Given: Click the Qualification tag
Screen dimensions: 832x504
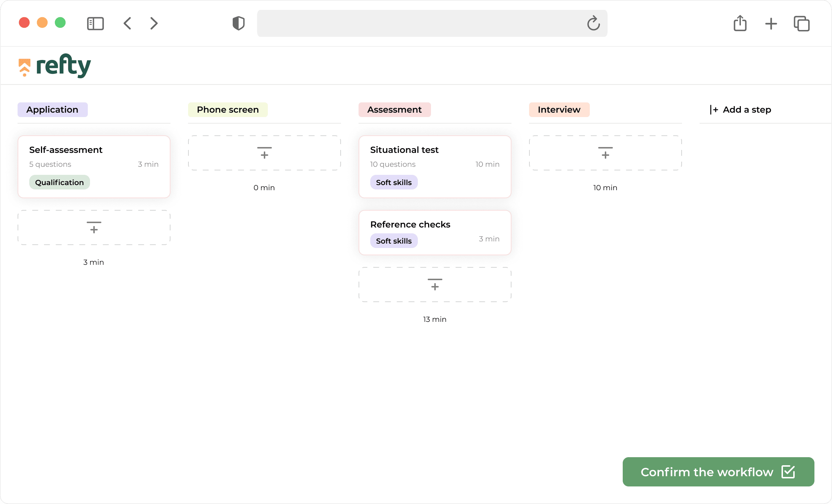Looking at the screenshot, I should pos(59,182).
